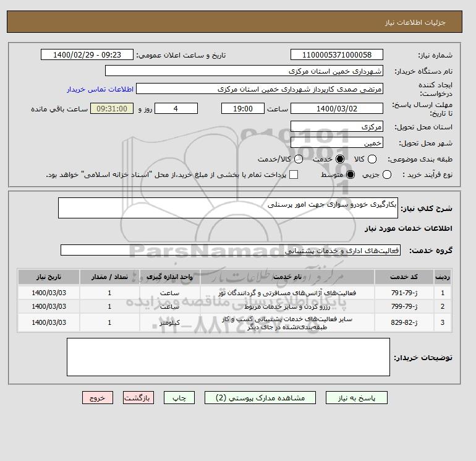Click the کد خدمت column header
The image size is (476, 461).
tap(404, 277)
